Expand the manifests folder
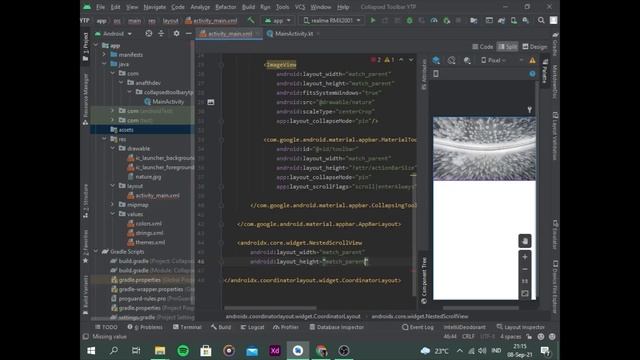The height and width of the screenshot is (360, 640). pyautogui.click(x=104, y=55)
